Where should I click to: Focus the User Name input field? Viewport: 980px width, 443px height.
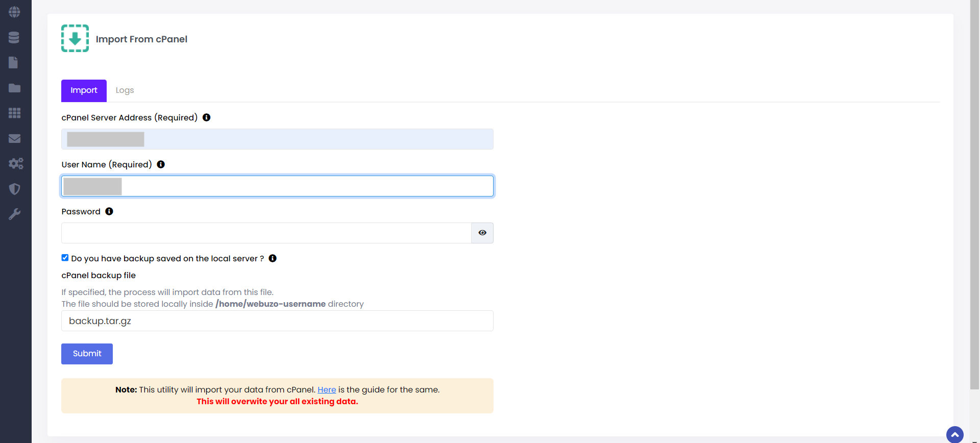click(x=277, y=186)
